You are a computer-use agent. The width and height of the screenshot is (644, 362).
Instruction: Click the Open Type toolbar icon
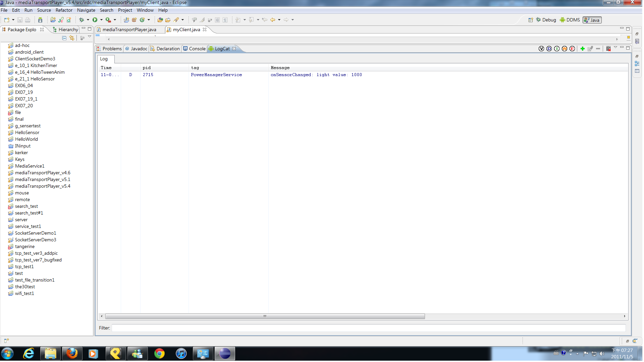click(x=160, y=20)
